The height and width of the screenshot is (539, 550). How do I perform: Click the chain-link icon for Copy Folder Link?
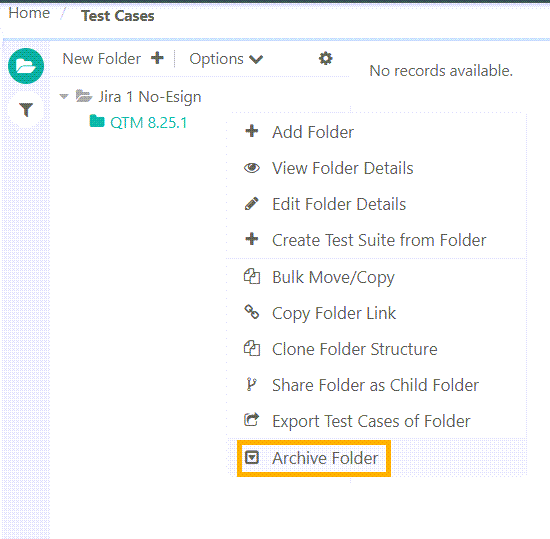tap(252, 312)
